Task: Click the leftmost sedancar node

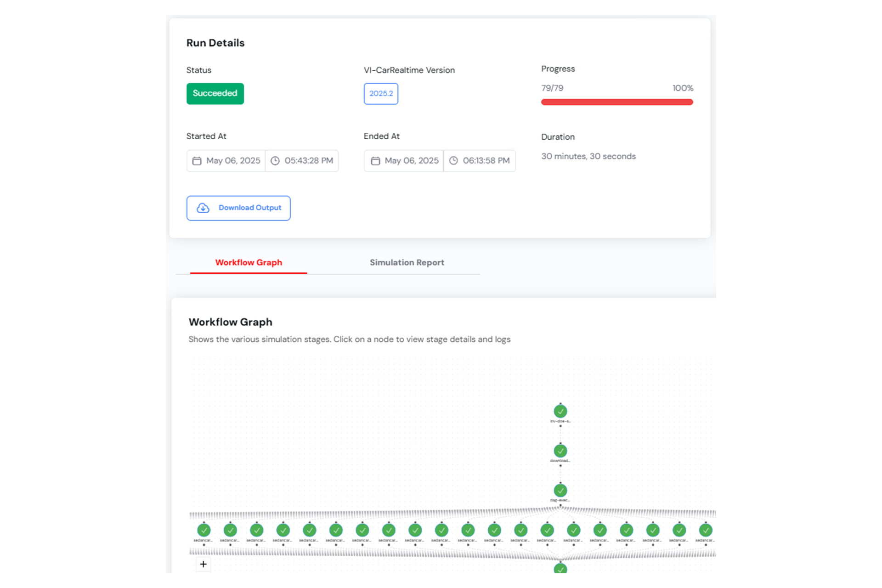Action: point(204,530)
